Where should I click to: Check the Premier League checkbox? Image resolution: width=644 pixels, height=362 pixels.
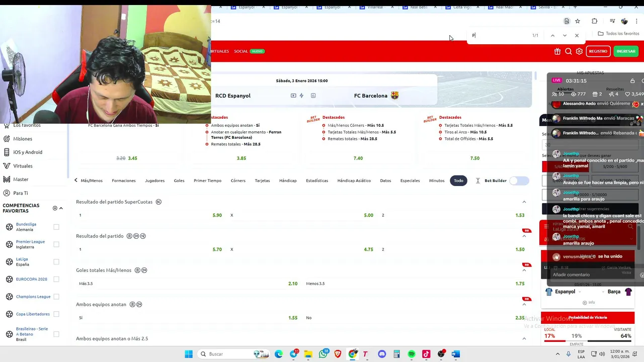56,244
